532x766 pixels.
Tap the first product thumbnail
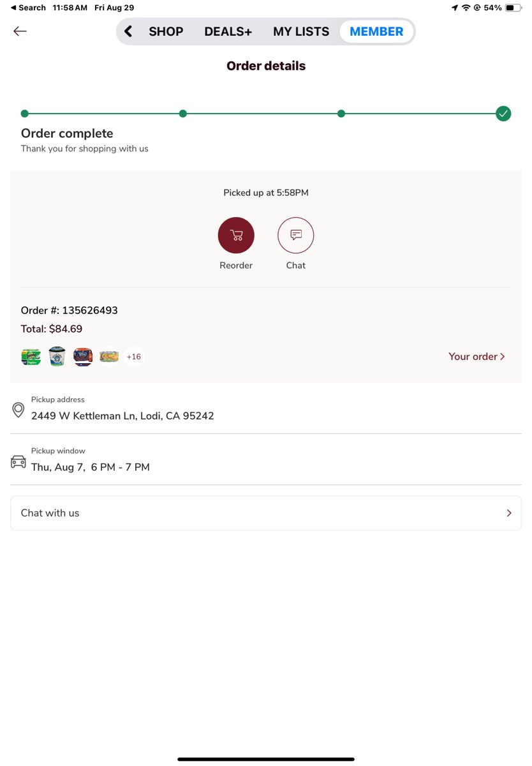click(x=31, y=357)
